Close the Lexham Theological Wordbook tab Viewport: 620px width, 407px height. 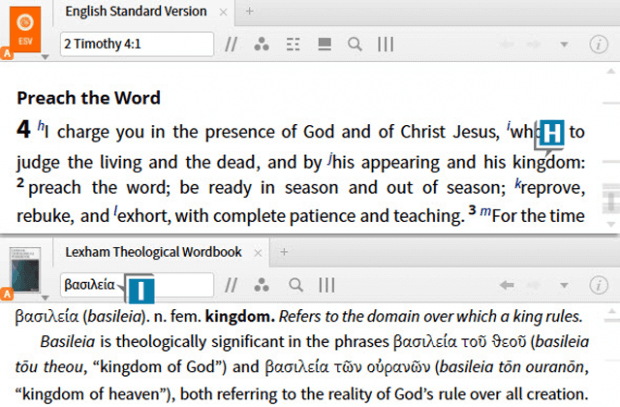tap(258, 253)
